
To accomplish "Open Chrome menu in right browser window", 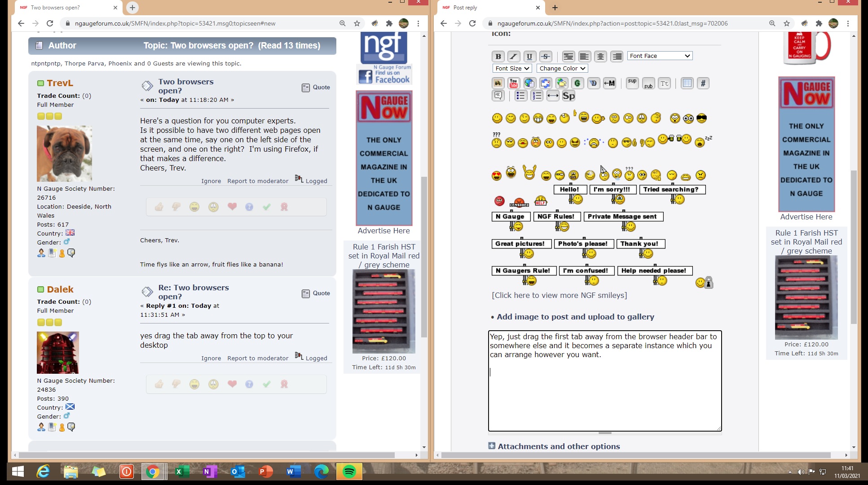I will (x=848, y=23).
